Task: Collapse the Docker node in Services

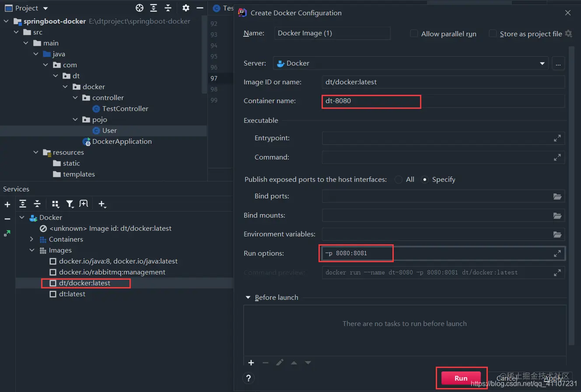Action: pos(22,218)
